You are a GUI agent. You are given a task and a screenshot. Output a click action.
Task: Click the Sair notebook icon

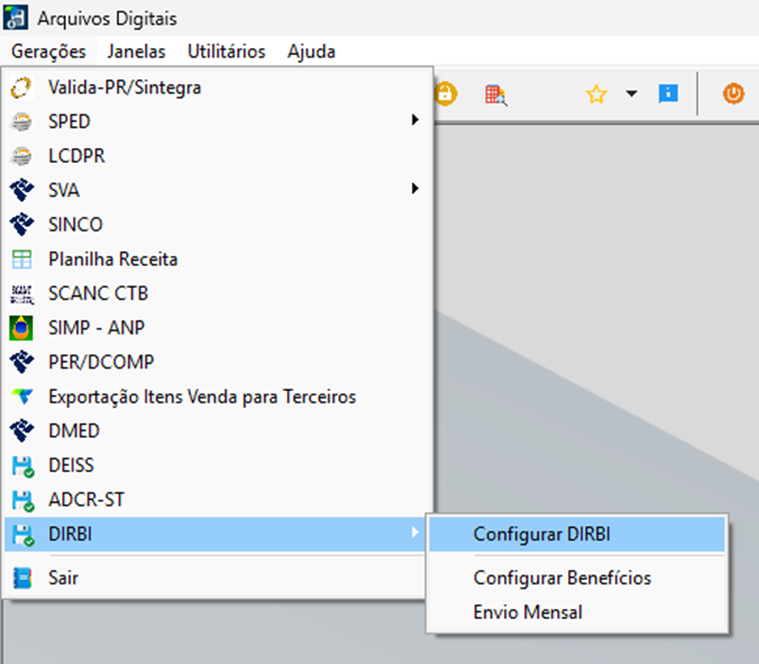point(22,578)
